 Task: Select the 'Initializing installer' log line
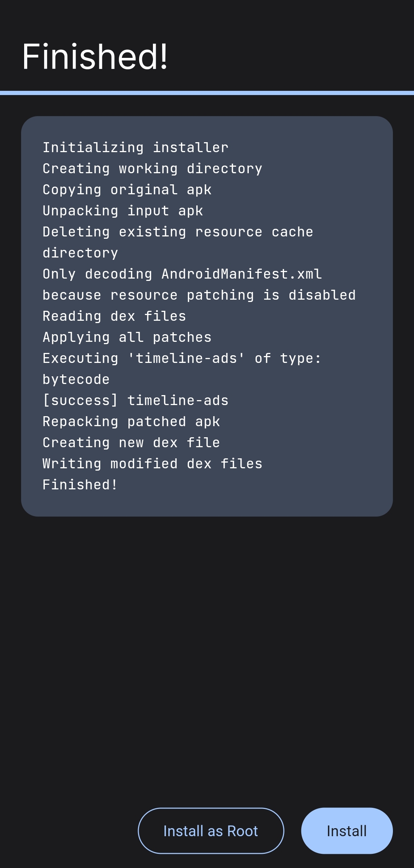tap(135, 147)
